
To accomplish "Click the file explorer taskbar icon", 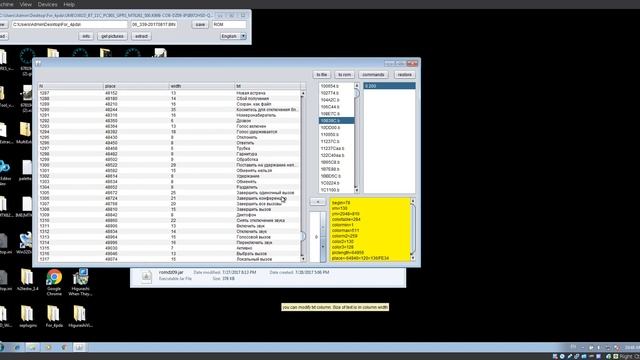I will click(x=33, y=347).
